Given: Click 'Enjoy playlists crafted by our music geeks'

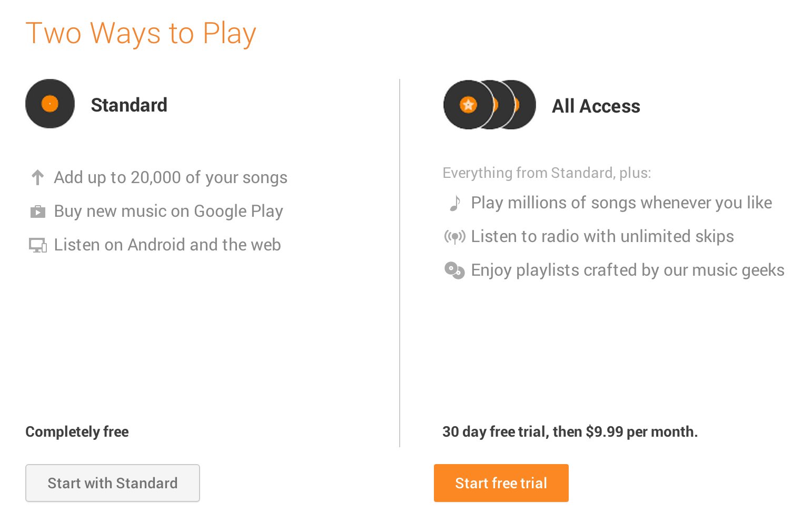Looking at the screenshot, I should [628, 270].
